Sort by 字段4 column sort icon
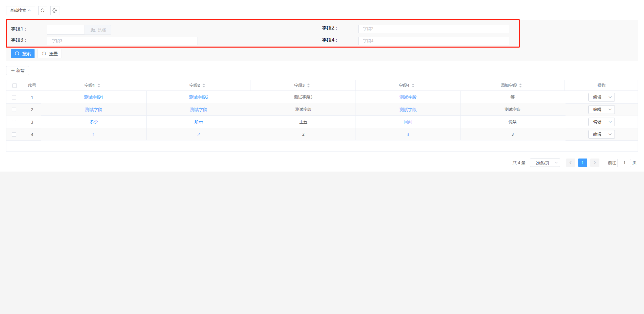 pyautogui.click(x=413, y=85)
